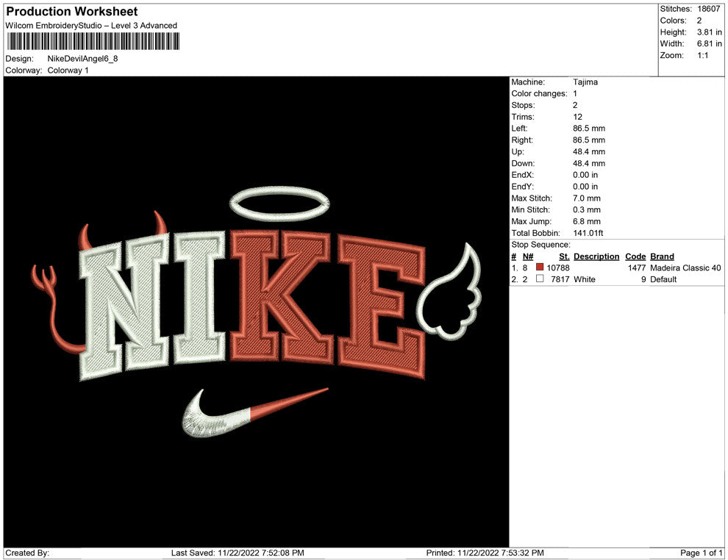The image size is (728, 560).
Task: Click the 'Colorway 1' value
Action: tap(68, 71)
